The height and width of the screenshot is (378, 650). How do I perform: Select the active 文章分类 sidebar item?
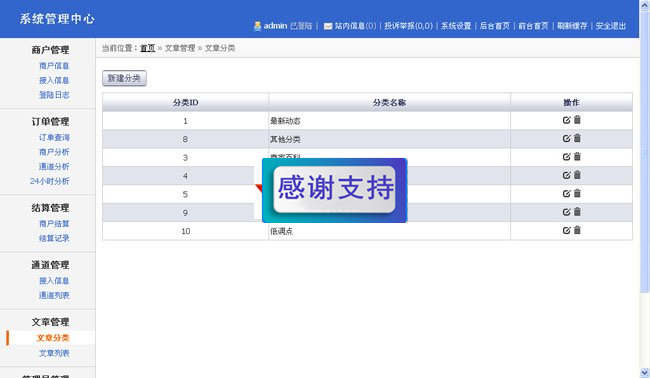click(x=53, y=338)
